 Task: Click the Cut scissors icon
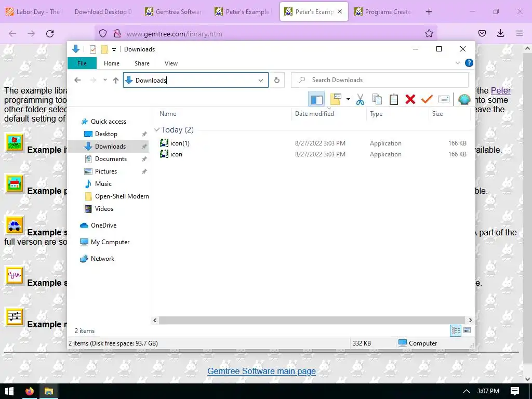click(361, 99)
